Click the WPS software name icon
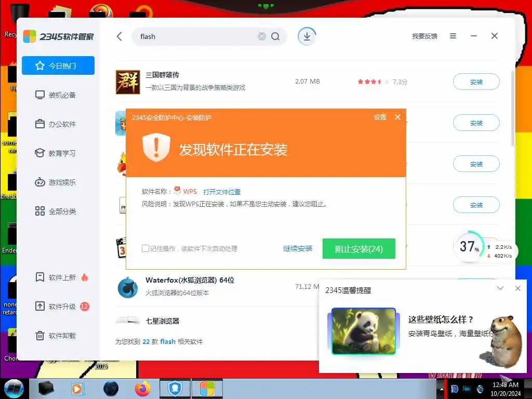Screen dimensions: 532x399 (178, 191)
